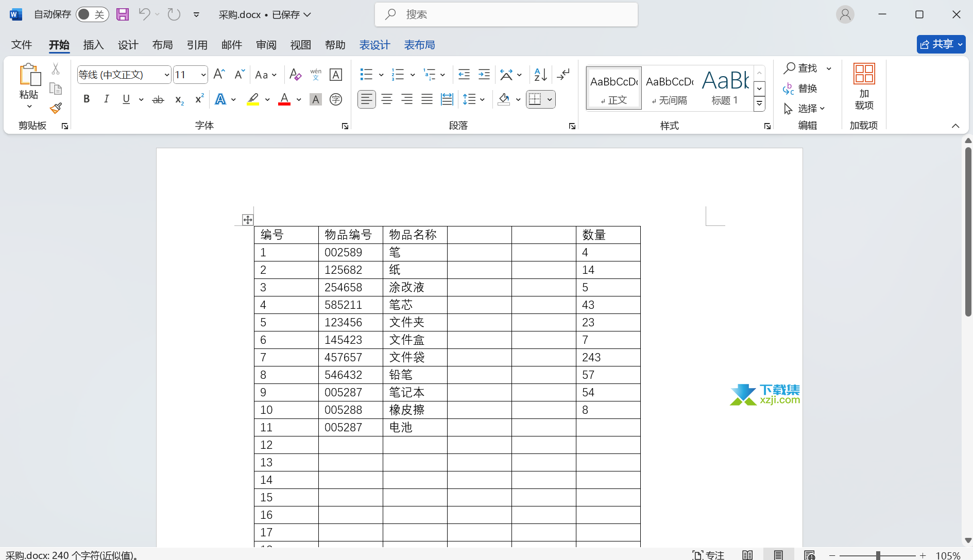Undo the last action
This screenshot has width=973, height=560.
click(144, 14)
